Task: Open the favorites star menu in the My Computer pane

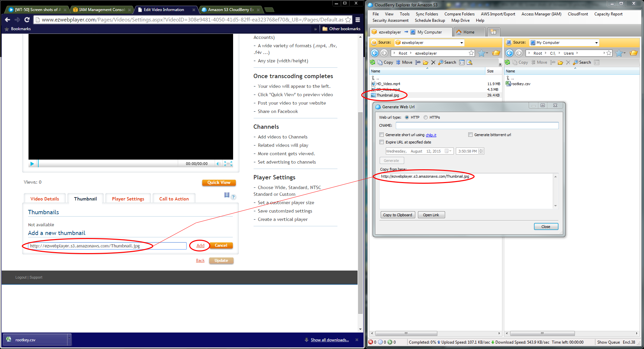Action: click(621, 53)
